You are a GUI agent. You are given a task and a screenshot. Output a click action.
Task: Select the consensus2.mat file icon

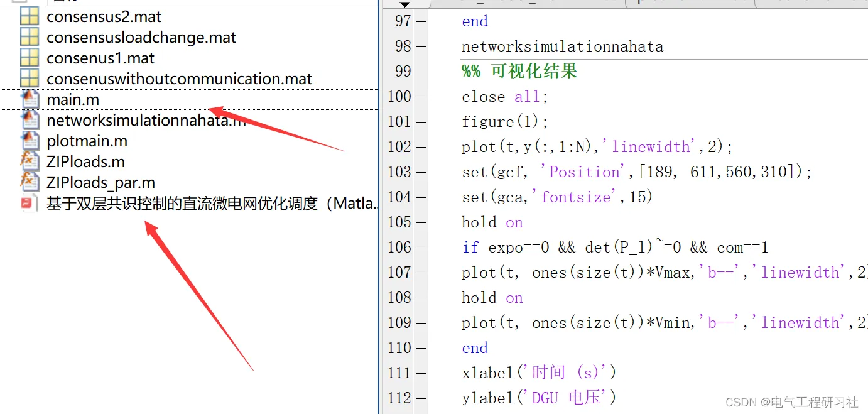click(x=30, y=16)
